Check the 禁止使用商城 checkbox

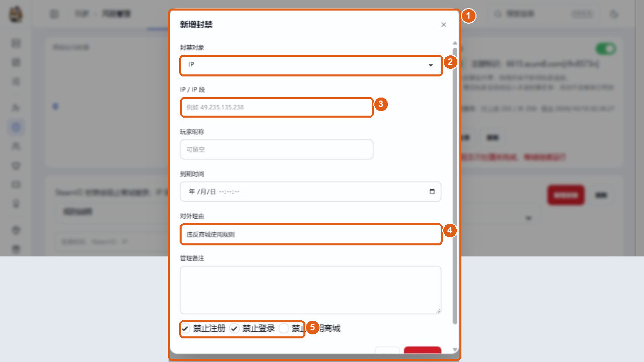tap(284, 329)
